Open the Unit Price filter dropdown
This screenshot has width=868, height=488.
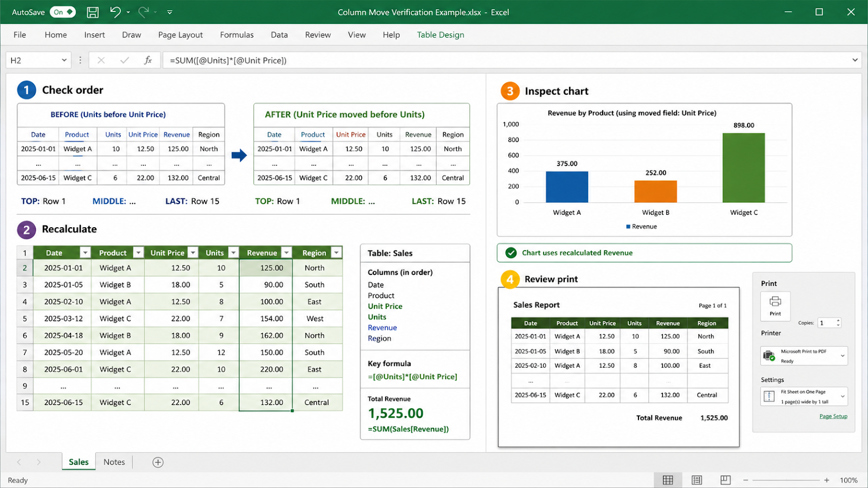point(193,253)
